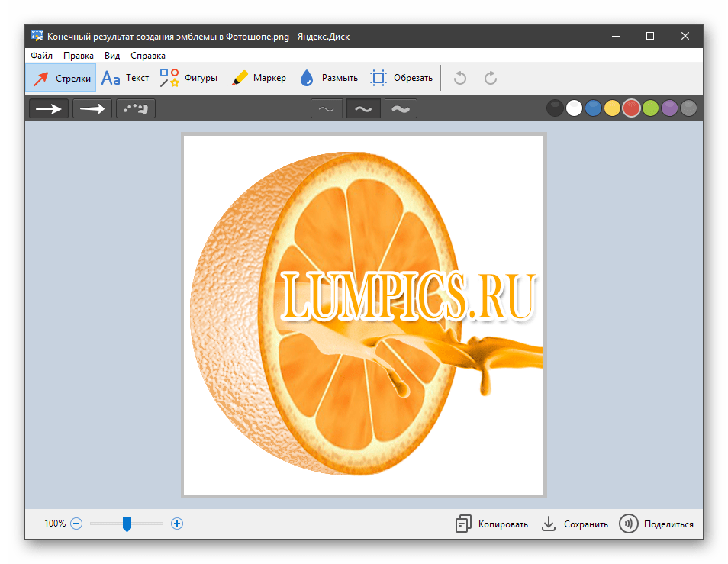This screenshot has height=564, width=728.
Task: Click the redo arrow icon
Action: (491, 78)
